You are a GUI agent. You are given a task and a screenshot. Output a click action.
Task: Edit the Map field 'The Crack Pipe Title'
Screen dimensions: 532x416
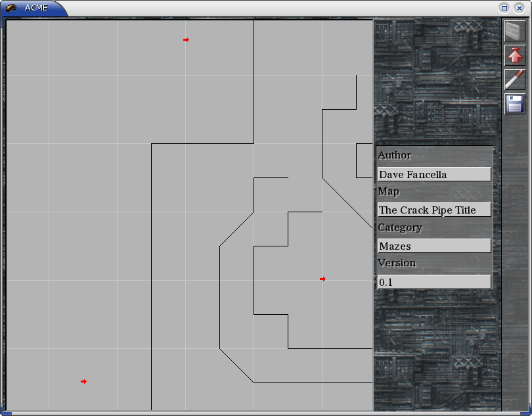click(433, 210)
